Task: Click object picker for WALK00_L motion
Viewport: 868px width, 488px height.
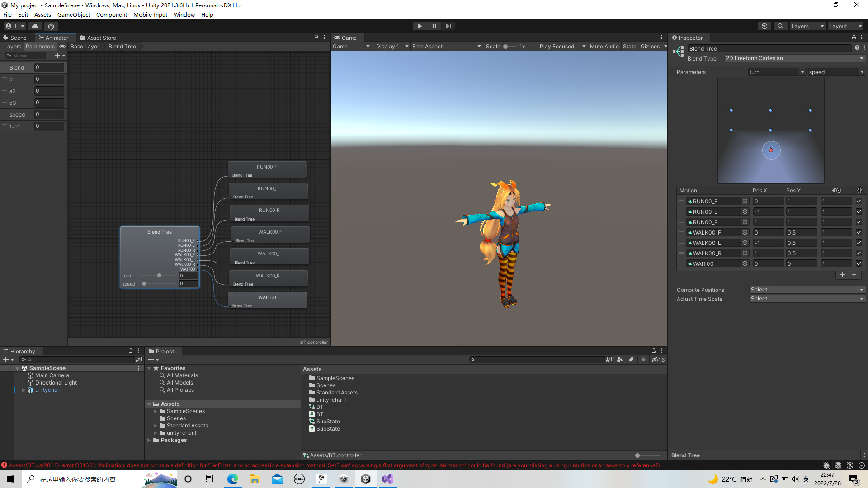Action: (745, 243)
